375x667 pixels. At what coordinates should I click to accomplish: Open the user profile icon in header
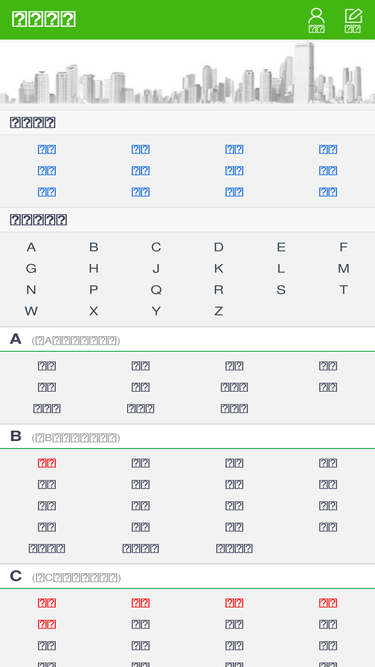click(x=316, y=20)
